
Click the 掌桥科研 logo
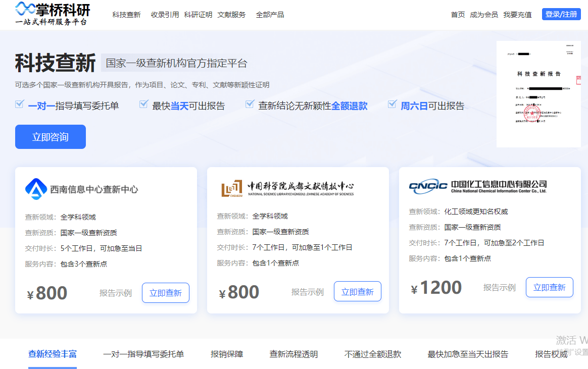click(x=53, y=14)
